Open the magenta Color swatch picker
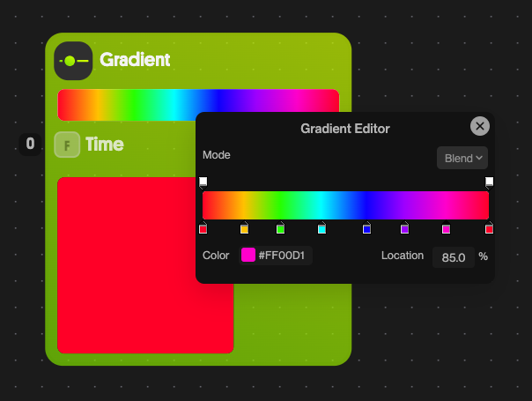Viewport: 532px width, 401px height. [248, 256]
